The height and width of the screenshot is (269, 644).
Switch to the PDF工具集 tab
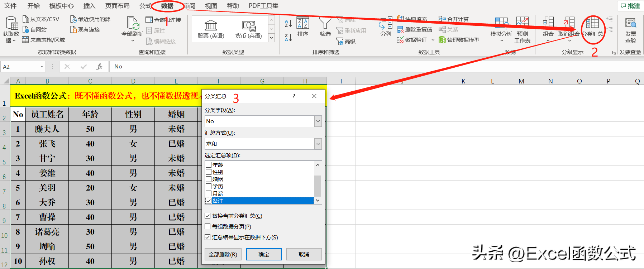tap(263, 6)
